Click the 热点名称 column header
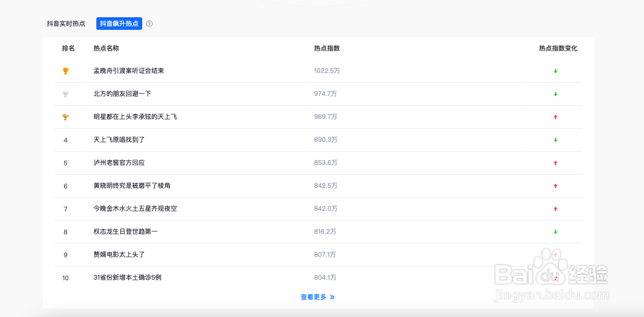The height and width of the screenshot is (317, 644). click(x=106, y=48)
